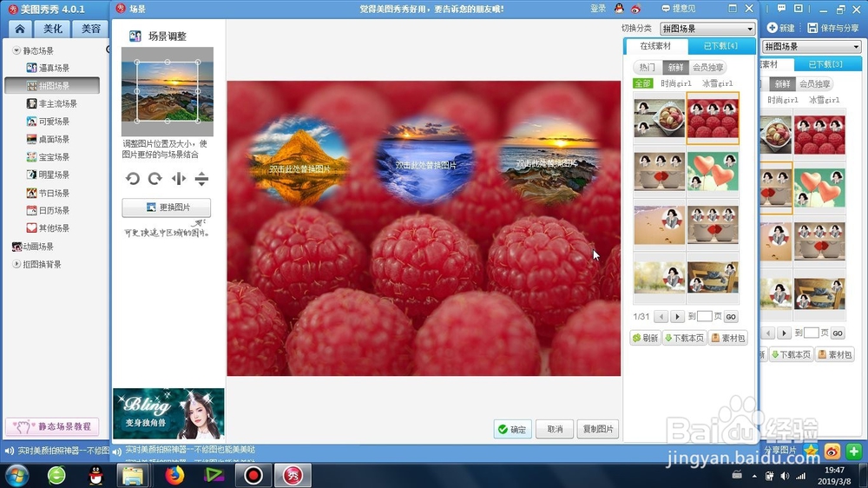Image resolution: width=868 pixels, height=488 pixels.
Task: Flip image horizontally with mirror icon
Action: pyautogui.click(x=178, y=178)
